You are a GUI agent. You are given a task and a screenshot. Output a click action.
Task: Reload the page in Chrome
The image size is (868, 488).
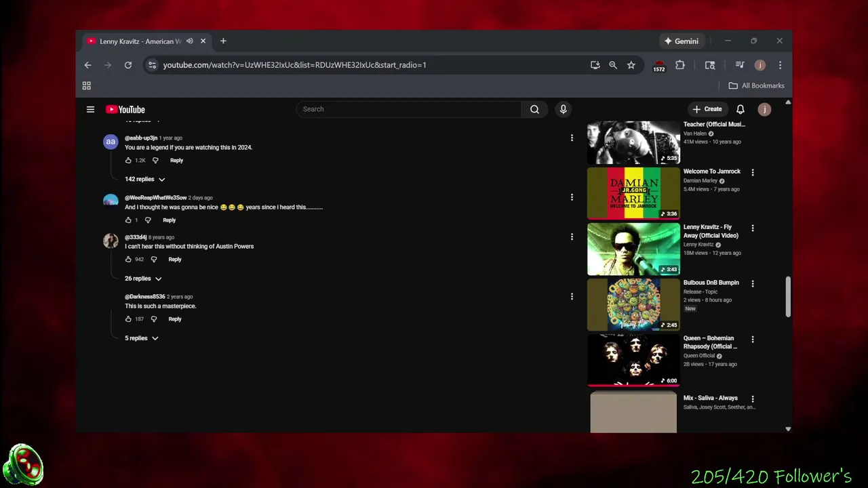127,65
